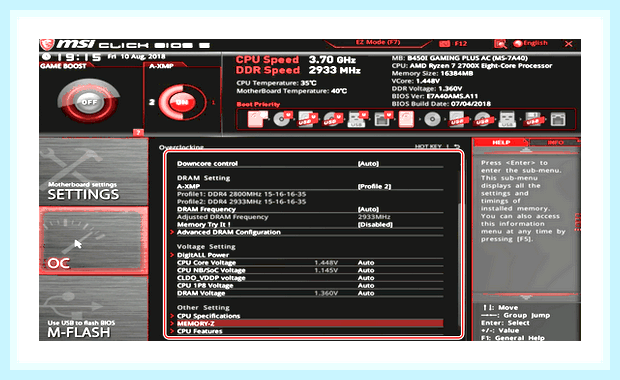Click the HOT KEY label

pos(428,147)
